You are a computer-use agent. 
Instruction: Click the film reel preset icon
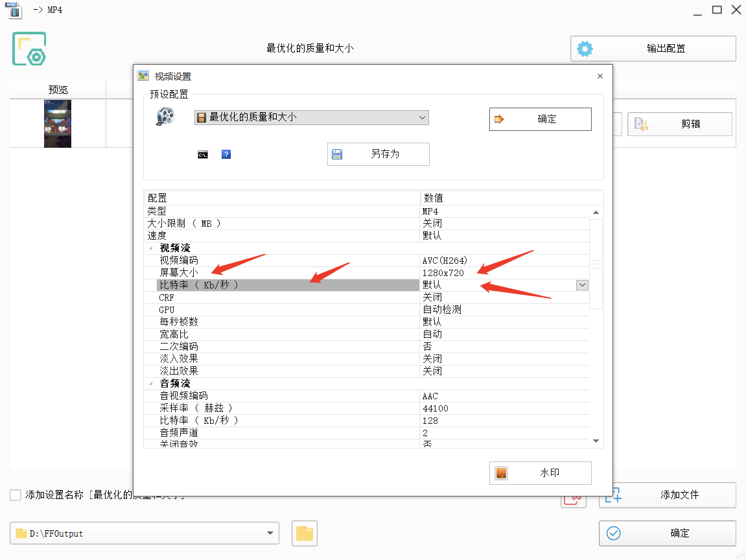coord(165,116)
